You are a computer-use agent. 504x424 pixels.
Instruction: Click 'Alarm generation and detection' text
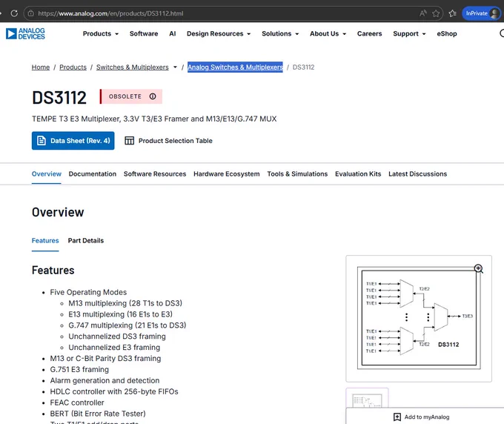(x=105, y=380)
